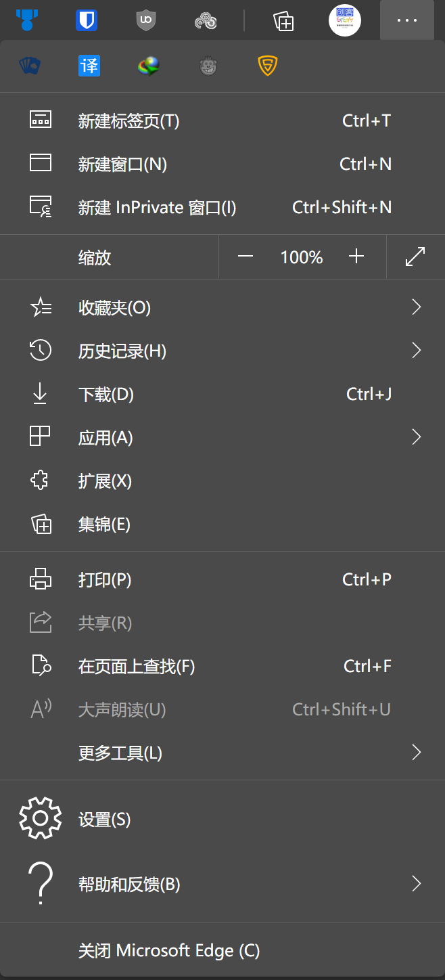Click the blue translate extension icon
Image resolution: width=445 pixels, height=980 pixels.
pyautogui.click(x=89, y=66)
